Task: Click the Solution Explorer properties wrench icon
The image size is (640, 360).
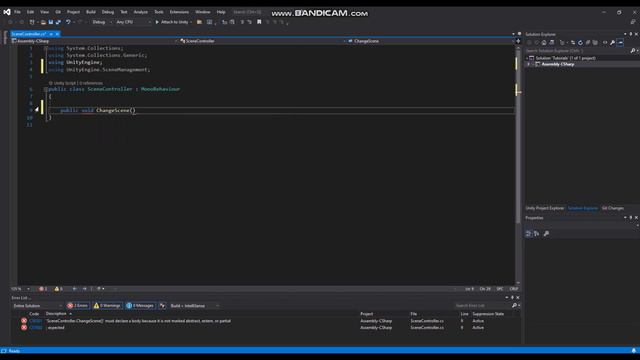Action: (613, 42)
